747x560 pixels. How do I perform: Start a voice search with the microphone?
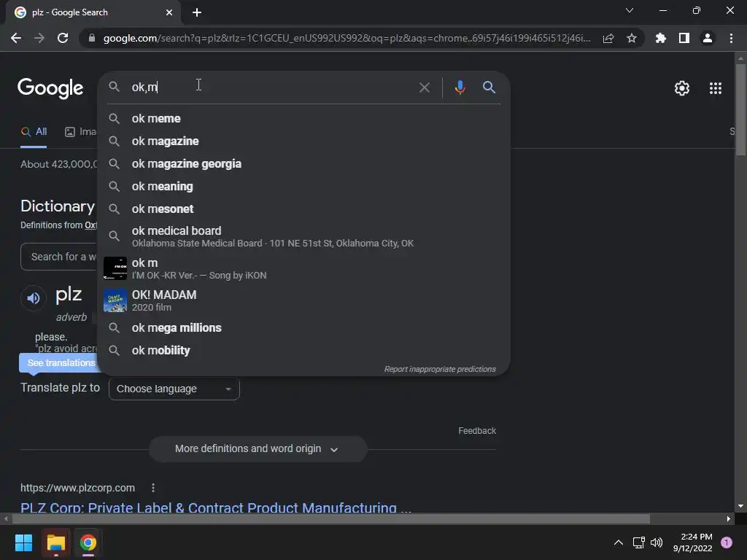point(460,87)
